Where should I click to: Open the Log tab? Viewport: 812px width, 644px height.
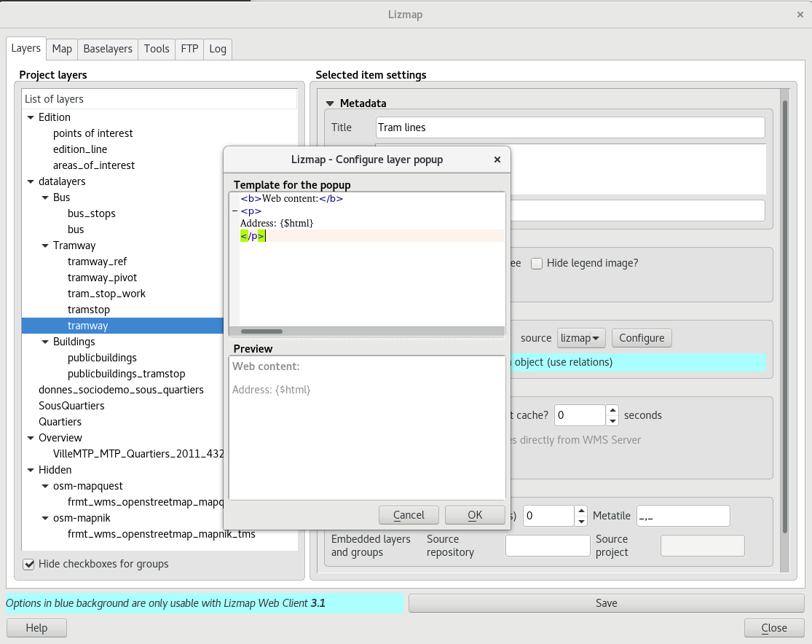pos(218,50)
